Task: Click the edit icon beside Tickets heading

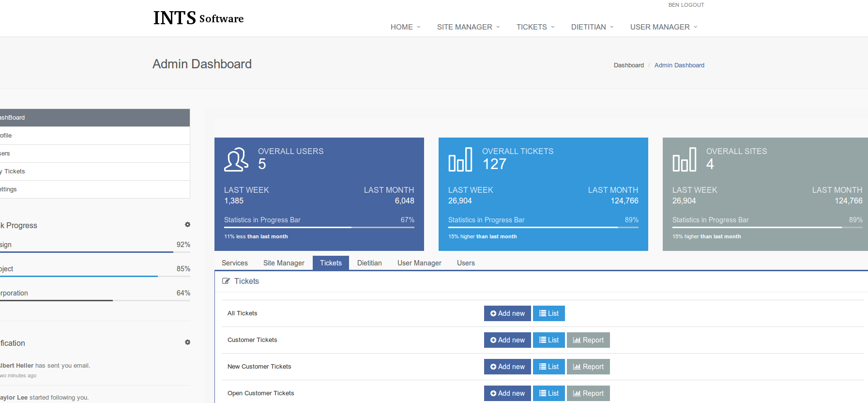Action: tap(226, 281)
